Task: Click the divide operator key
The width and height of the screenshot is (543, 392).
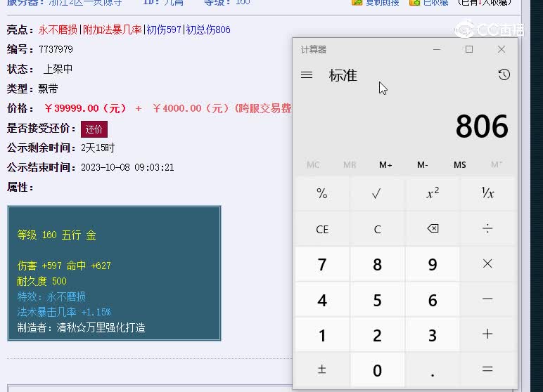Action: click(x=487, y=229)
